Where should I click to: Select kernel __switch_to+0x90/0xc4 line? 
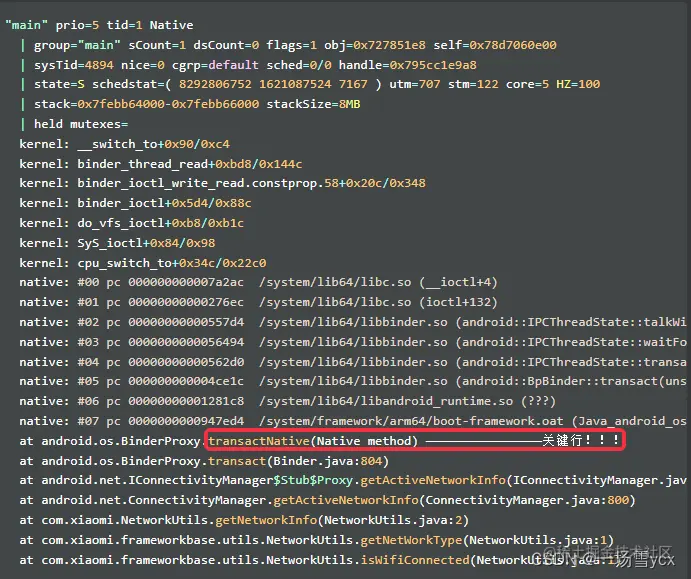pyautogui.click(x=125, y=144)
